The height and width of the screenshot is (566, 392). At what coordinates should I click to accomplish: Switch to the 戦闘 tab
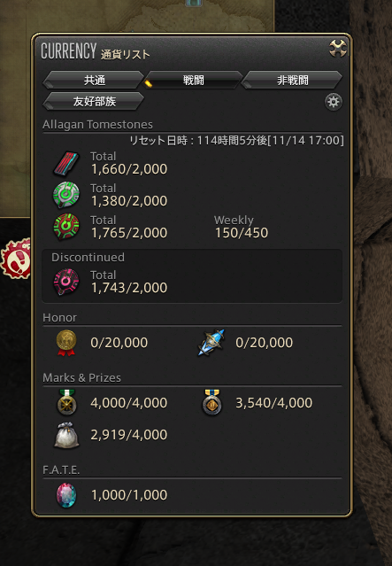pyautogui.click(x=193, y=80)
